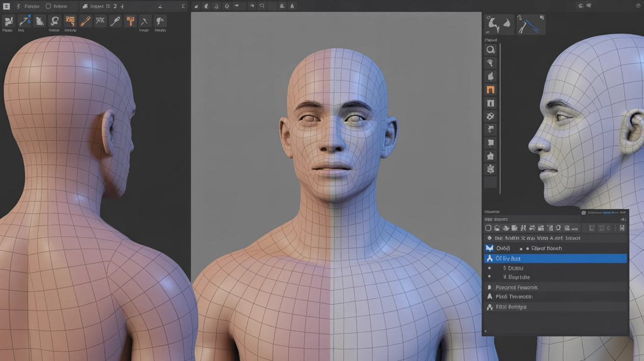This screenshot has height=361, width=644.
Task: Choose the gray diagonal dropper tool
Action: 115,21
